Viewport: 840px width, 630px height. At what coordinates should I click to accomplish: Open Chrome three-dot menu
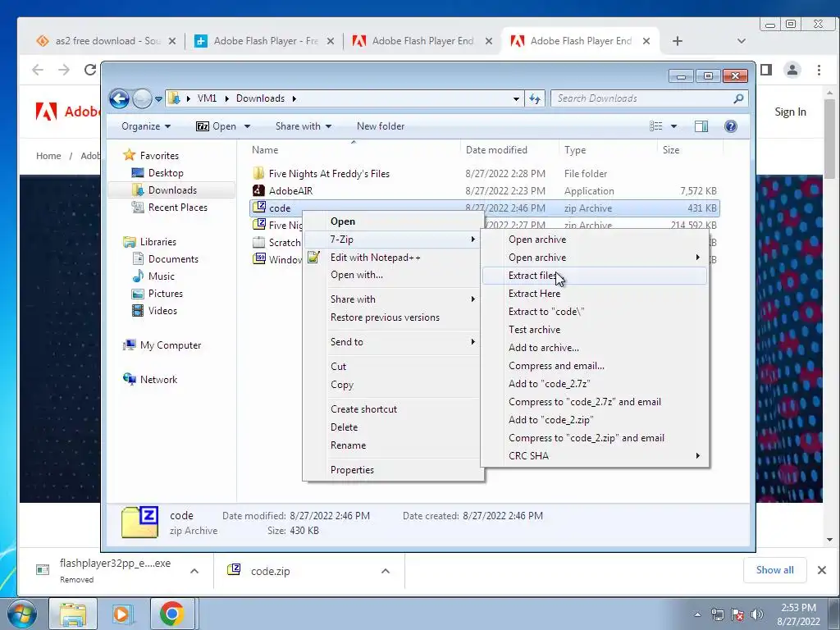pyautogui.click(x=819, y=70)
